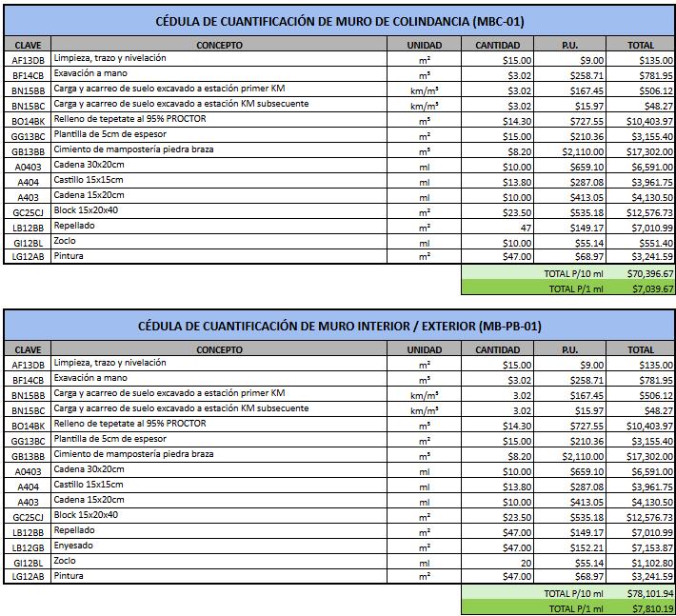
Task: Click $10,403.97 total in the MBC-01 table
Action: 641,121
